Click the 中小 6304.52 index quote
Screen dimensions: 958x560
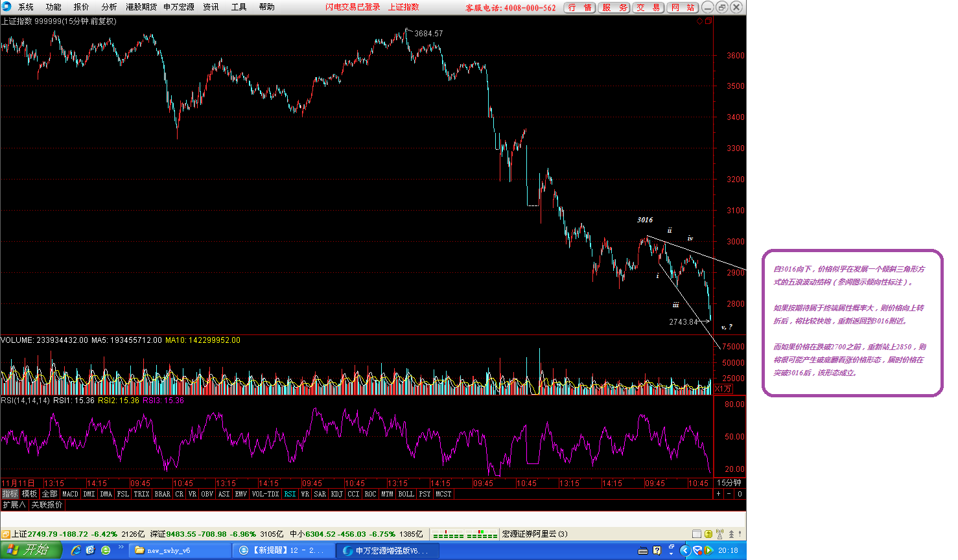pos(356,534)
